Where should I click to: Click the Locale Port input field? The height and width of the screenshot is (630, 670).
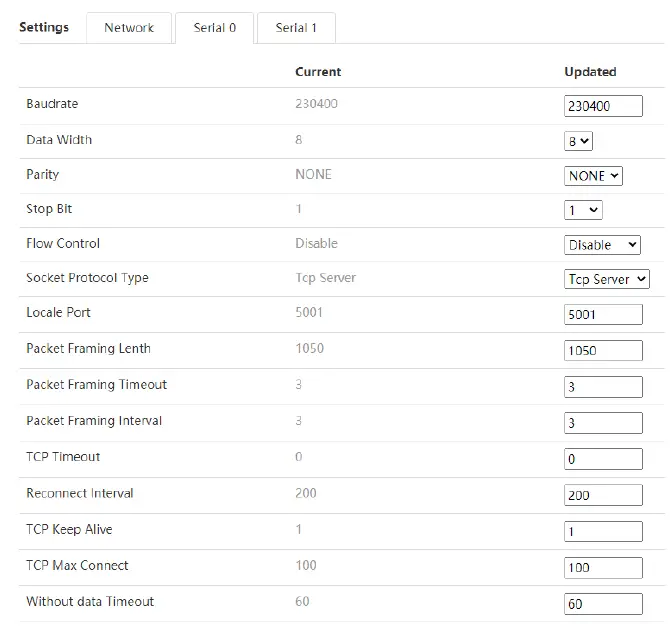click(x=603, y=315)
